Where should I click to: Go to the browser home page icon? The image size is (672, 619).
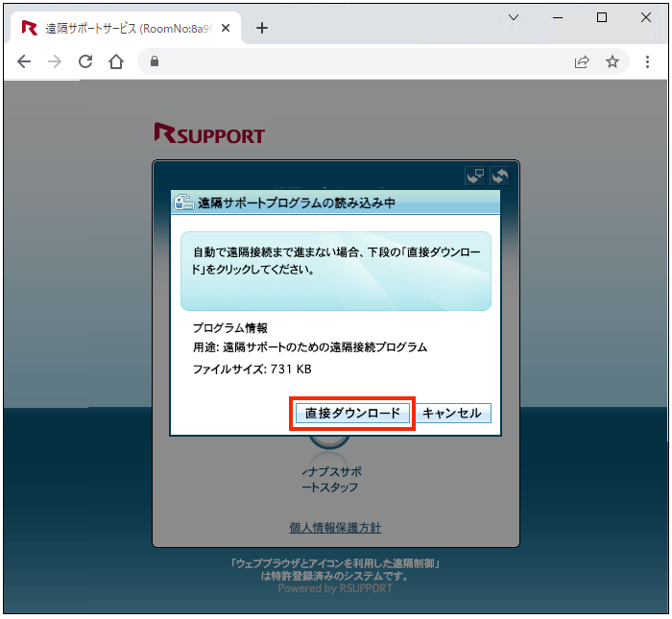click(x=116, y=61)
